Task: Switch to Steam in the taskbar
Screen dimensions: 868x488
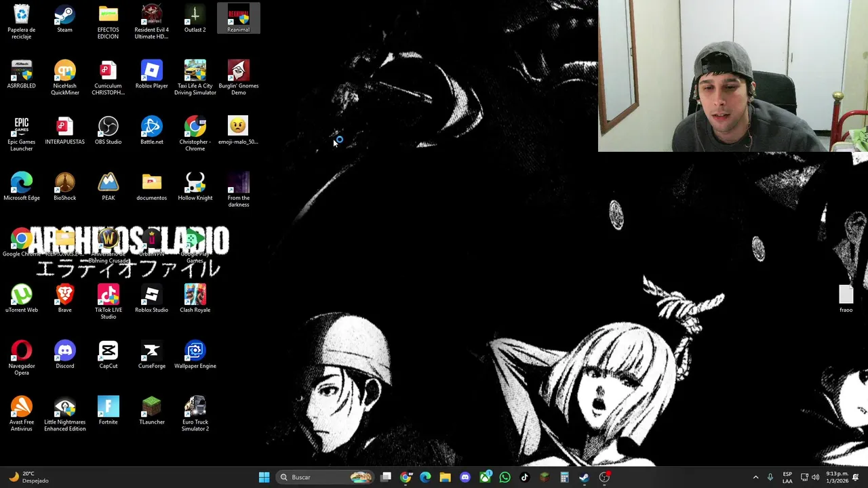Action: (584, 477)
